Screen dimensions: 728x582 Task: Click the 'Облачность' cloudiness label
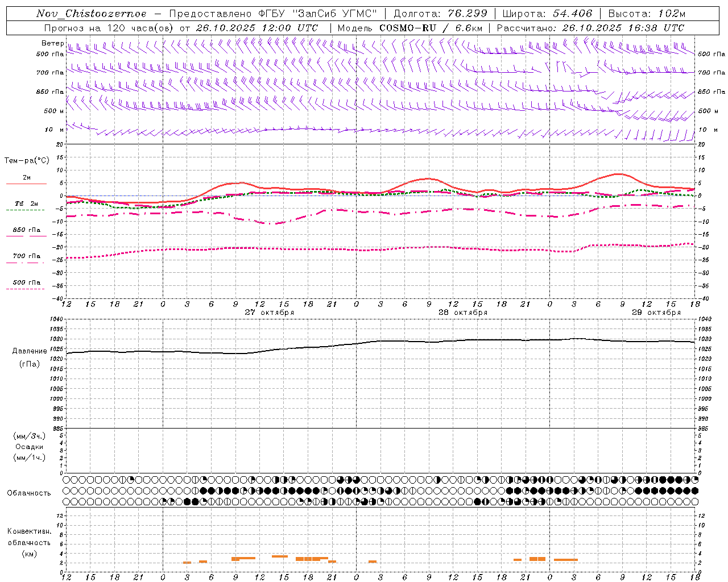pyautogui.click(x=29, y=493)
